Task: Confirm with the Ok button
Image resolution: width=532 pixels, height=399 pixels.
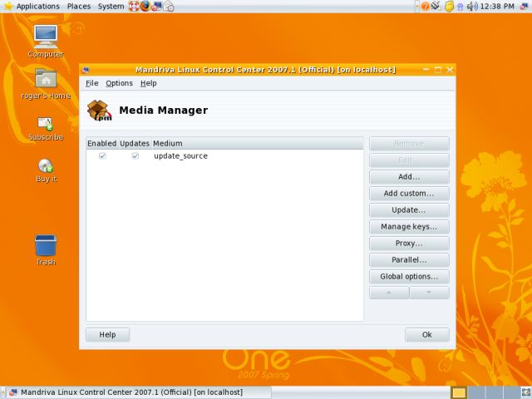Action: 426,334
